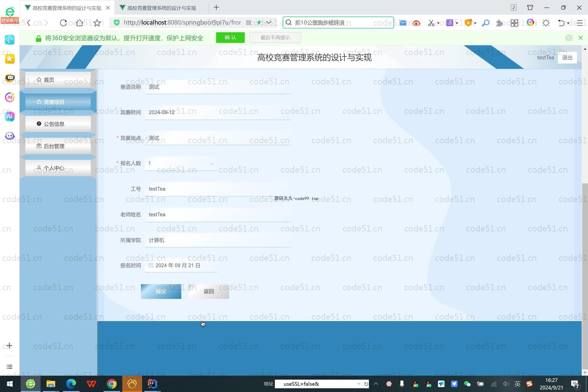Open the apps grid icon
Image resolution: width=588 pixels, height=392 pixels.
pos(514,23)
